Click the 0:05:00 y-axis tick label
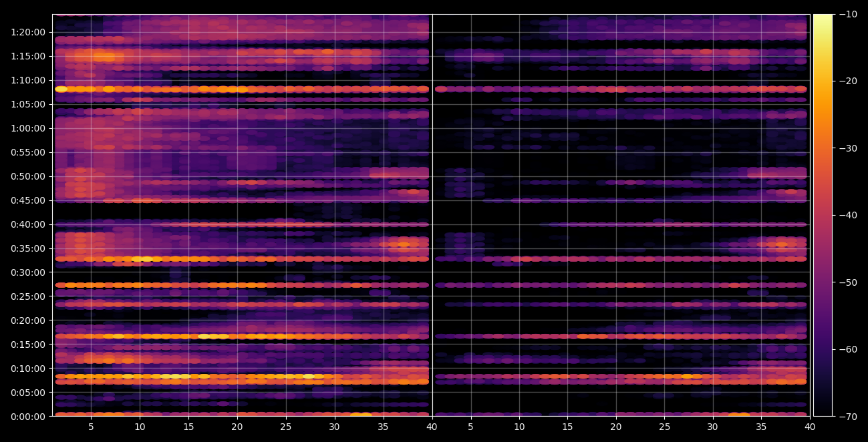Viewport: 868px width, 442px height. coord(28,393)
